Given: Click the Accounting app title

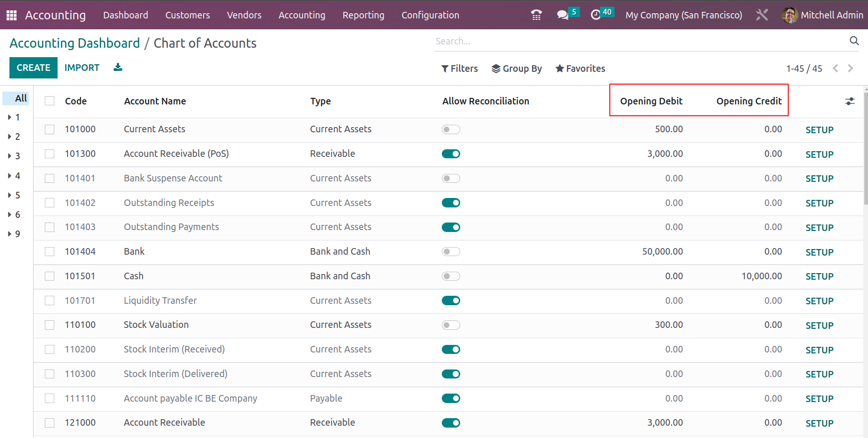Looking at the screenshot, I should coord(55,15).
